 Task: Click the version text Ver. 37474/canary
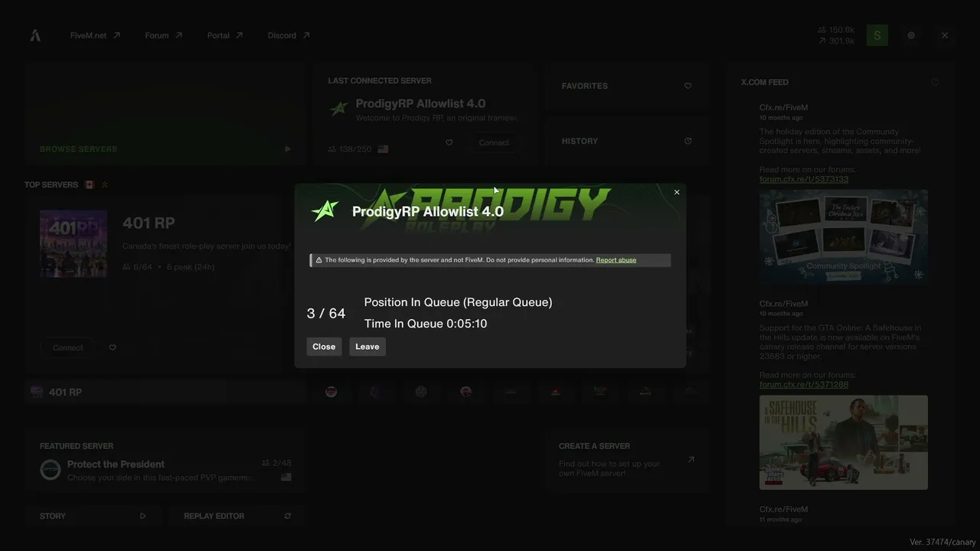[x=942, y=542]
